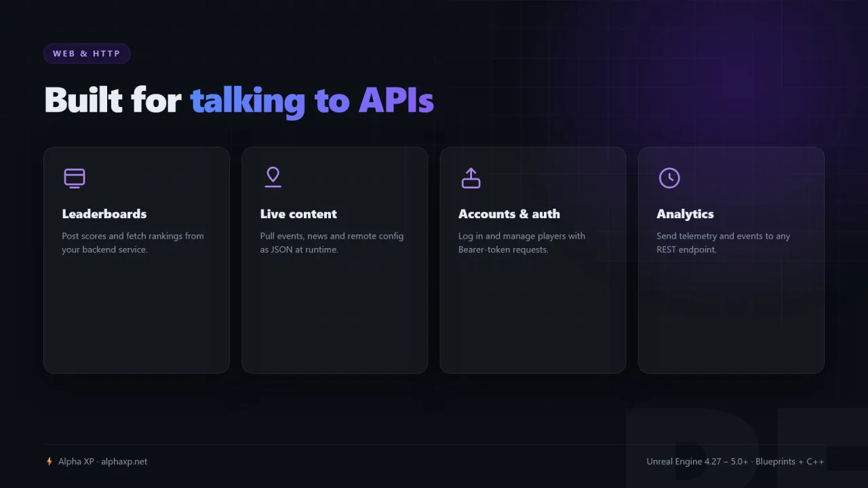868x488 pixels.
Task: Click the 'Built for talking to APIs' heading
Action: tap(239, 100)
